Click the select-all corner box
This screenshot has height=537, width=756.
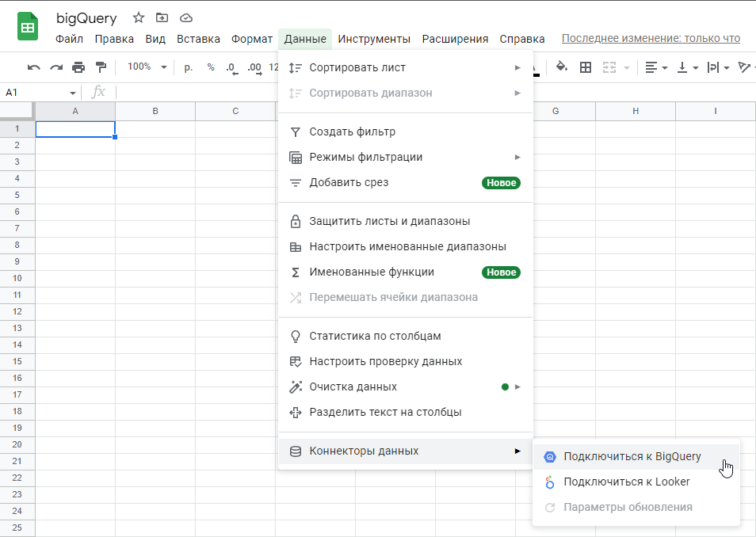click(x=17, y=112)
